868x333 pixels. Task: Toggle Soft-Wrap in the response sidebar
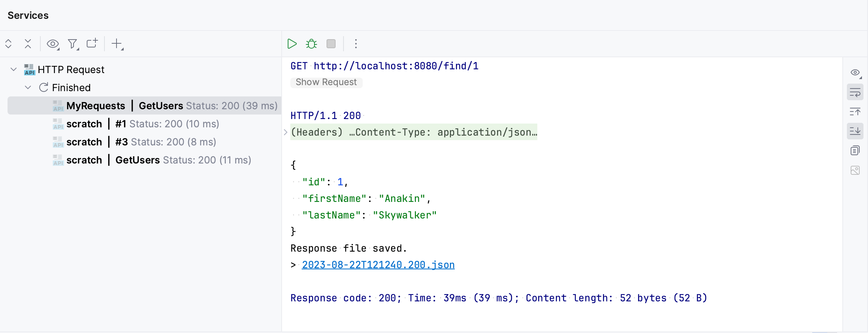[x=855, y=92]
